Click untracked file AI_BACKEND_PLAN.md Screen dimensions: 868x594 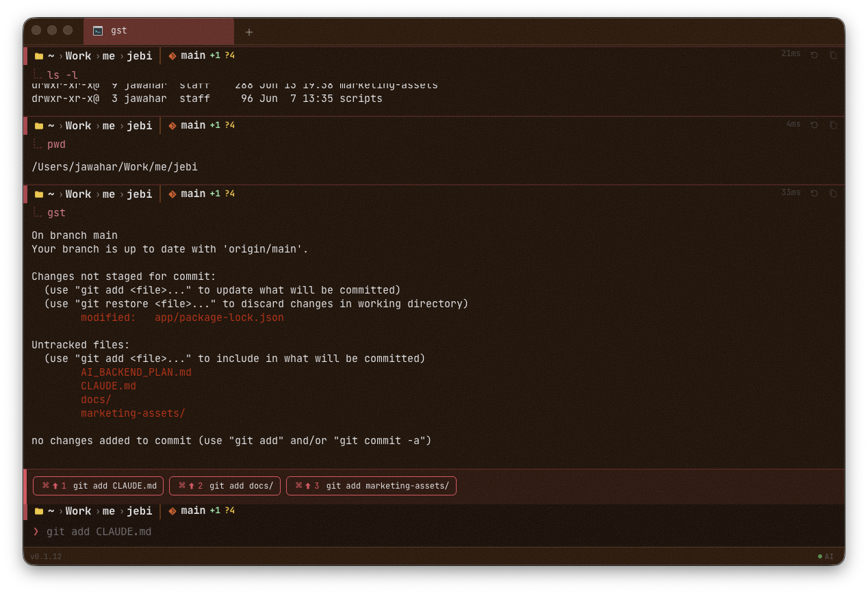pyautogui.click(x=136, y=372)
